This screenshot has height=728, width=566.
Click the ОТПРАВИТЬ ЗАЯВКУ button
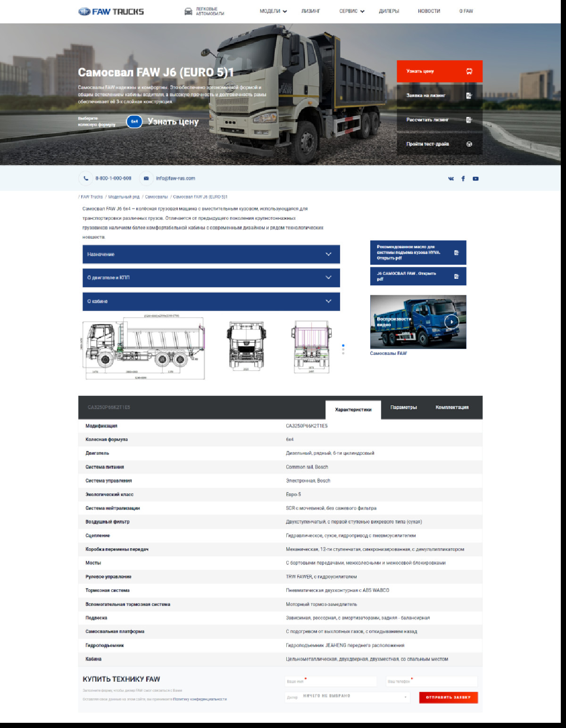[x=448, y=697]
